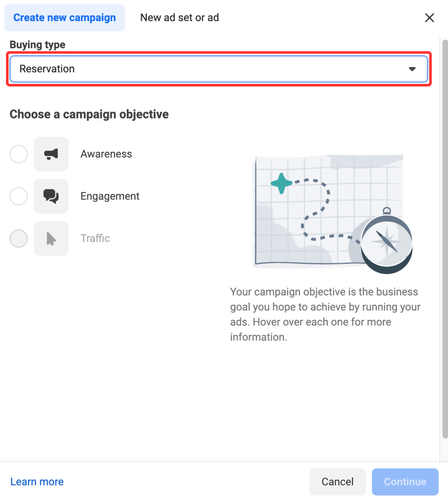Open the Learn more link
The height and width of the screenshot is (497, 448).
[x=37, y=482]
